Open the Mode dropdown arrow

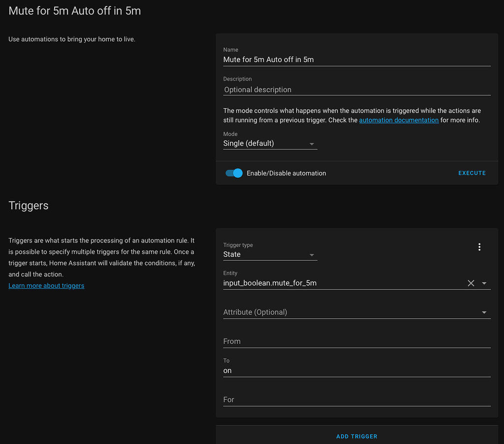pos(312,144)
